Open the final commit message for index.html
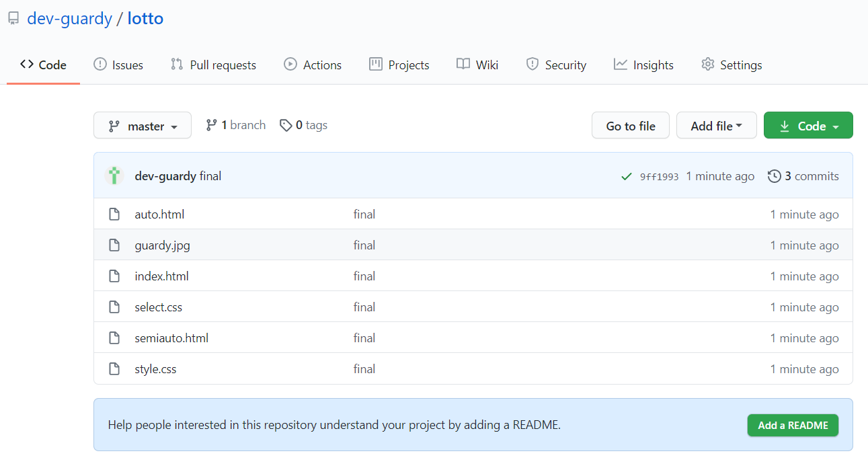868x472 pixels. [x=364, y=276]
